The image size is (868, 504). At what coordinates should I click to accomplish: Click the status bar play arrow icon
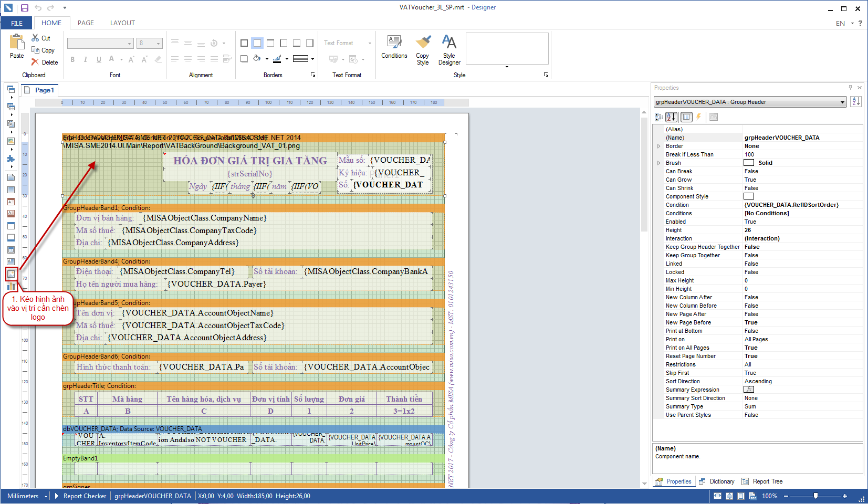click(57, 496)
